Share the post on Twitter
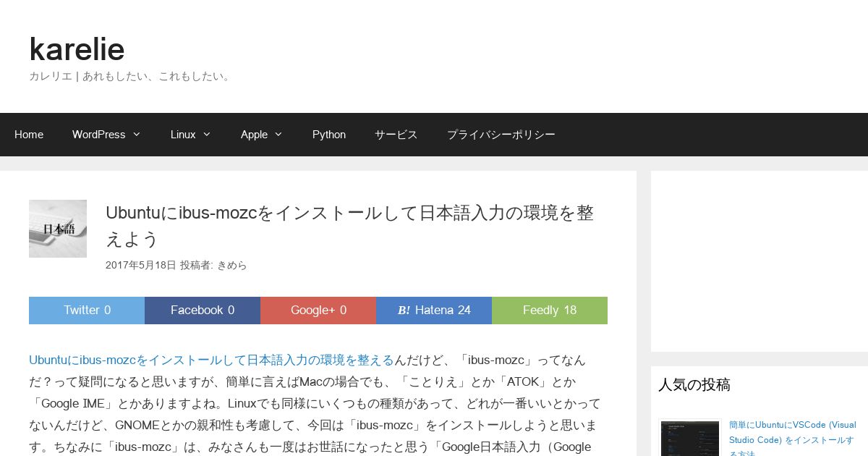 click(x=87, y=311)
